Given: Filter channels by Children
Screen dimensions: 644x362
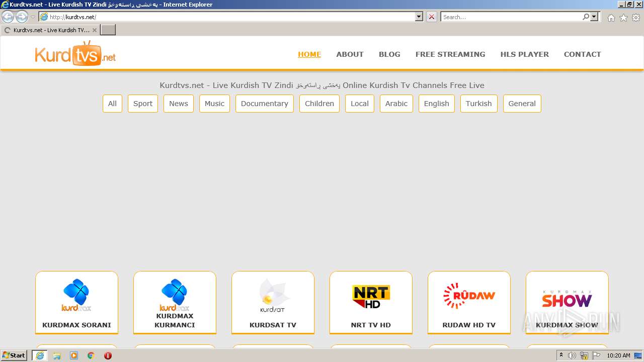Looking at the screenshot, I should [319, 104].
